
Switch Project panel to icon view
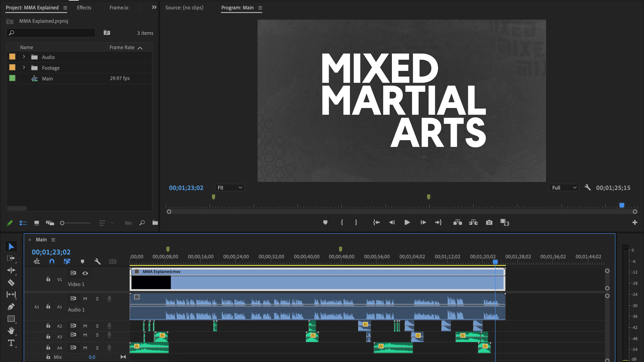37,223
